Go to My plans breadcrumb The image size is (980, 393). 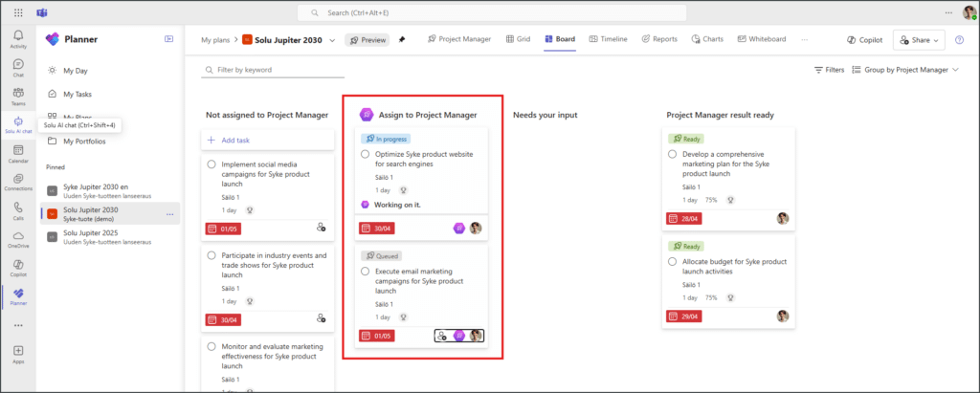pyautogui.click(x=216, y=40)
